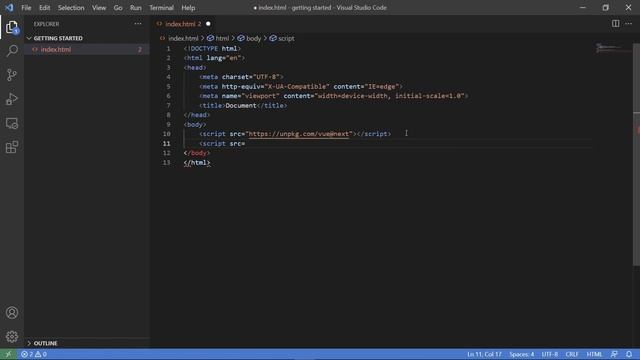Click line number 10 in the gutter

(167, 134)
